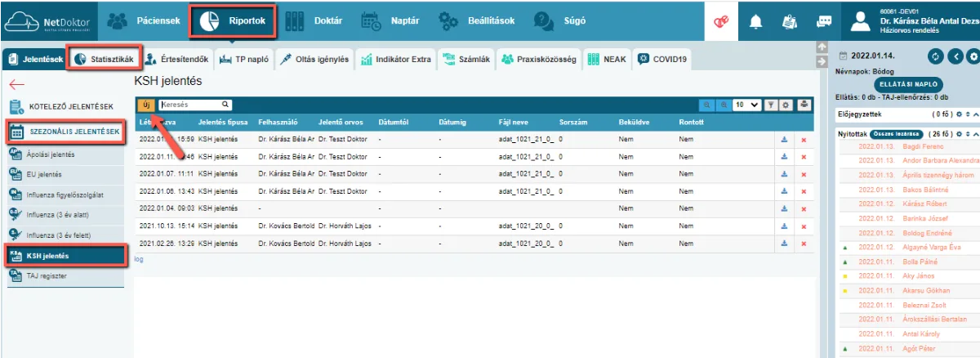Switch to the Számlák tab
Screen dimensions: 980x358
click(466, 59)
